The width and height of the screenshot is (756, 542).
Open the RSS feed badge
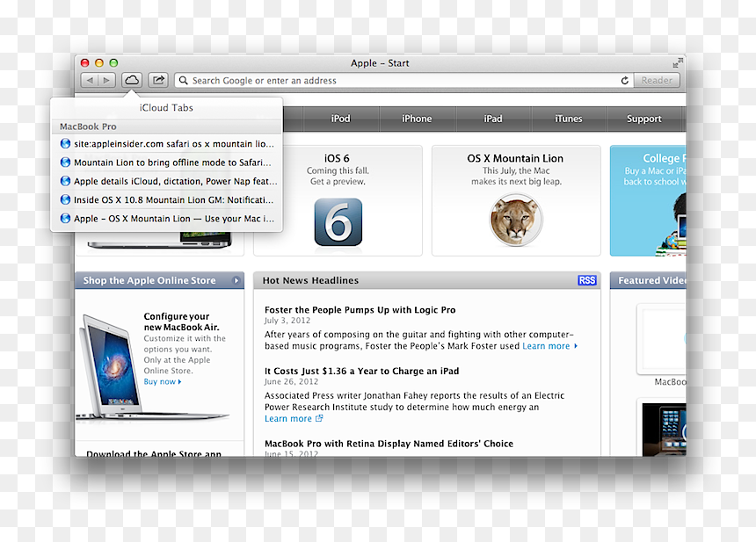(x=586, y=280)
